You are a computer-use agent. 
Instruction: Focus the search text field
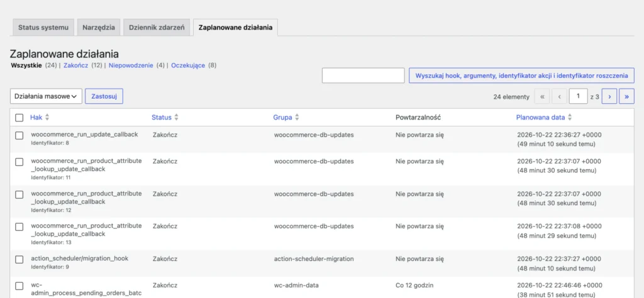coord(363,75)
